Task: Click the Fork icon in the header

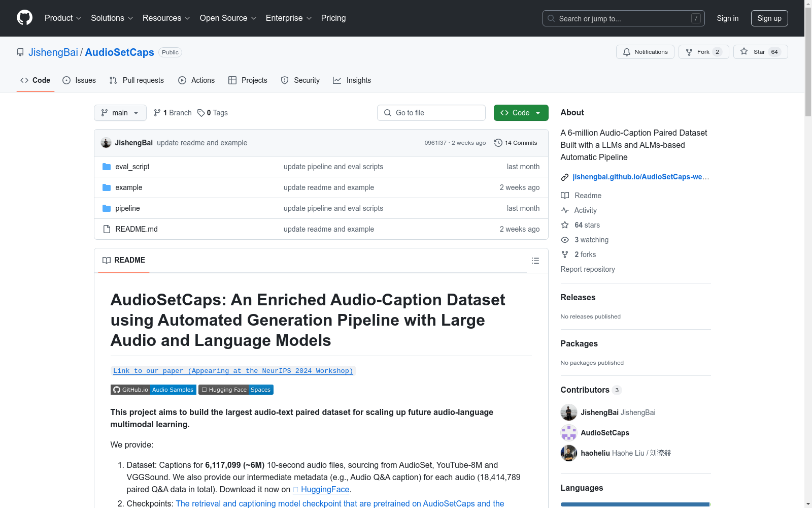Action: tap(689, 52)
